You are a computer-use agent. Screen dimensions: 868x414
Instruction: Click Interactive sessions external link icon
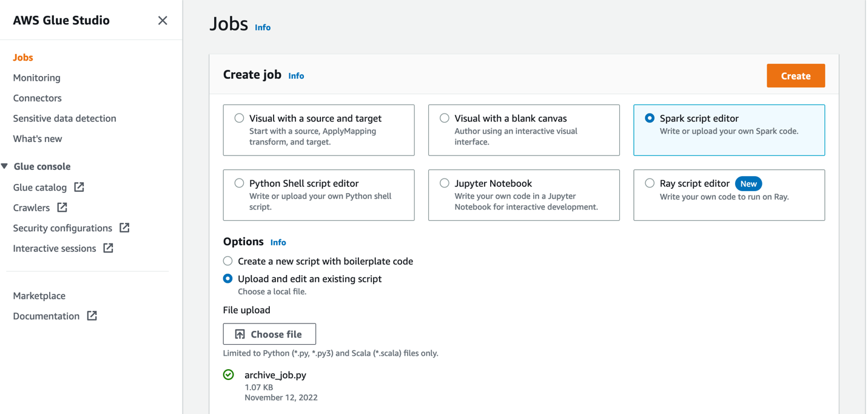coord(108,248)
